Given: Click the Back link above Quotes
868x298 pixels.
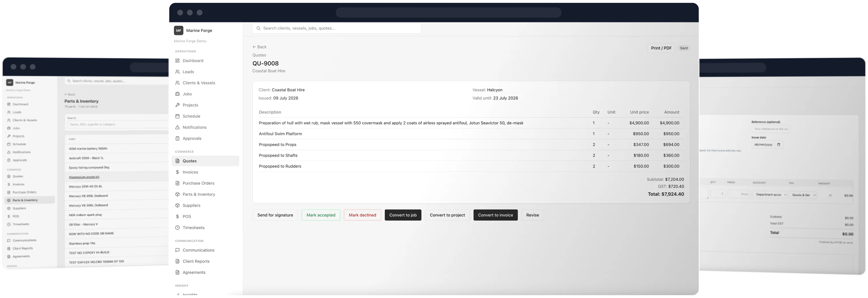Looking at the screenshot, I should pyautogui.click(x=260, y=47).
